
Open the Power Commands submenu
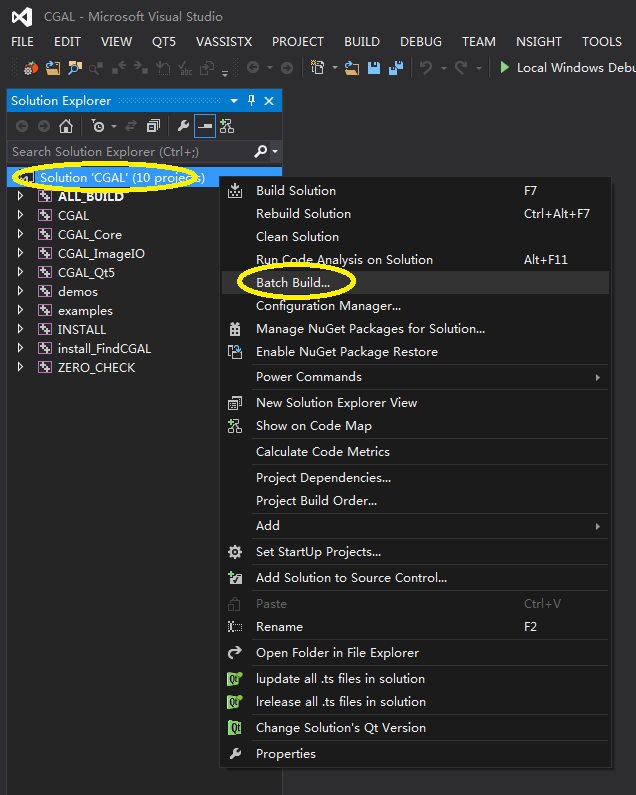point(415,377)
